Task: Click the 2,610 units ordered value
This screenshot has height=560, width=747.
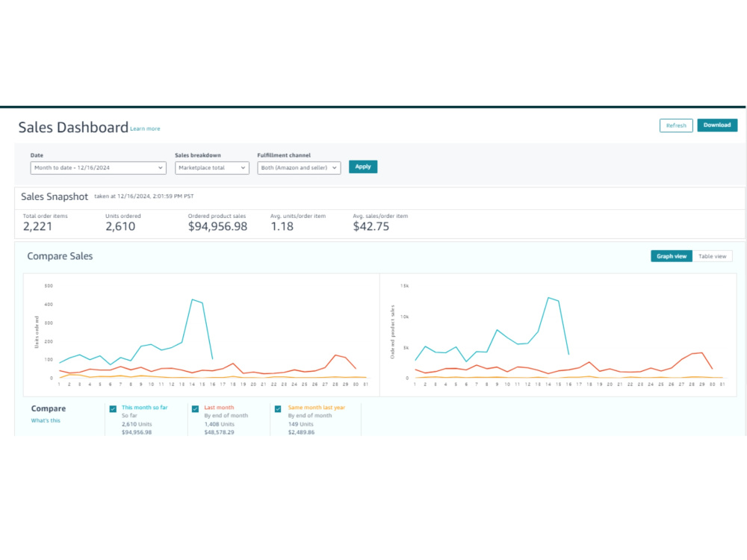Action: pyautogui.click(x=120, y=227)
